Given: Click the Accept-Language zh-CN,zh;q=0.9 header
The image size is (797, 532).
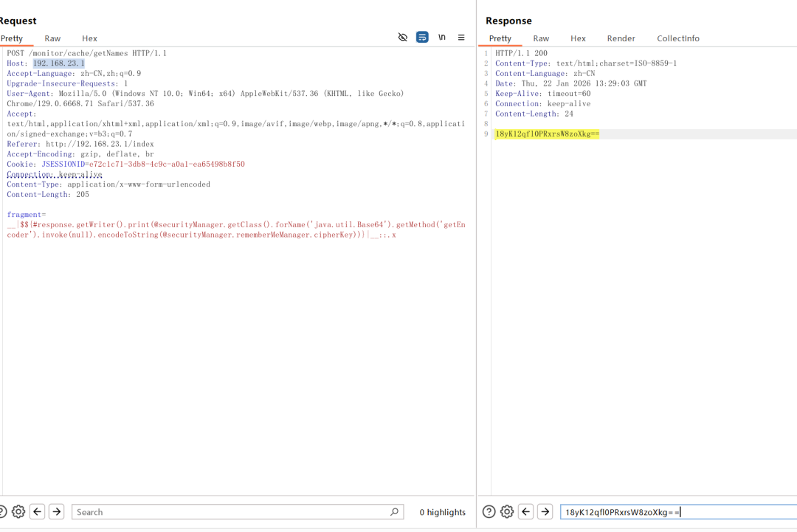Looking at the screenshot, I should coord(75,74).
